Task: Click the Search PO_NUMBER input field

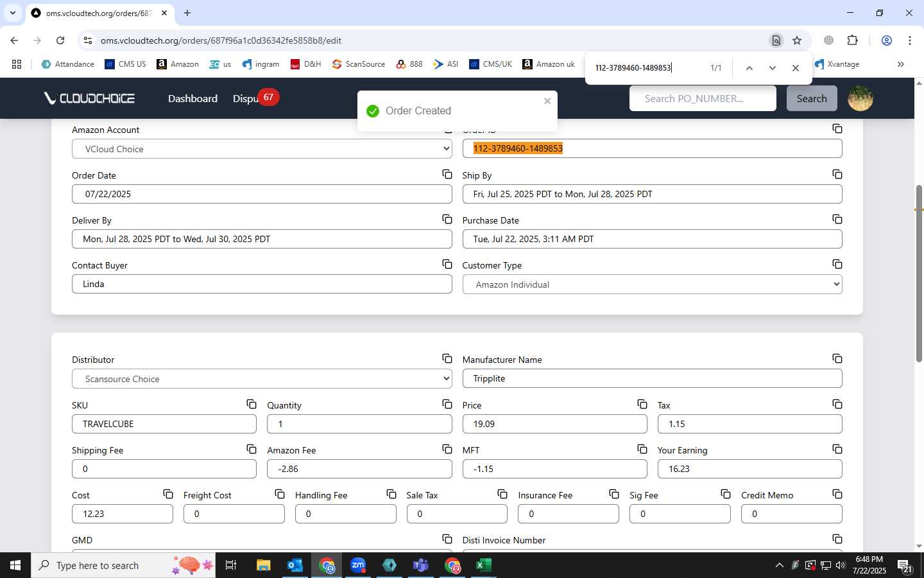Action: [703, 98]
